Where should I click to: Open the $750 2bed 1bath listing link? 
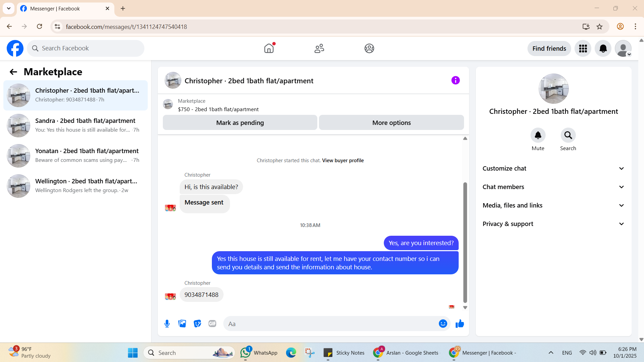(x=218, y=109)
